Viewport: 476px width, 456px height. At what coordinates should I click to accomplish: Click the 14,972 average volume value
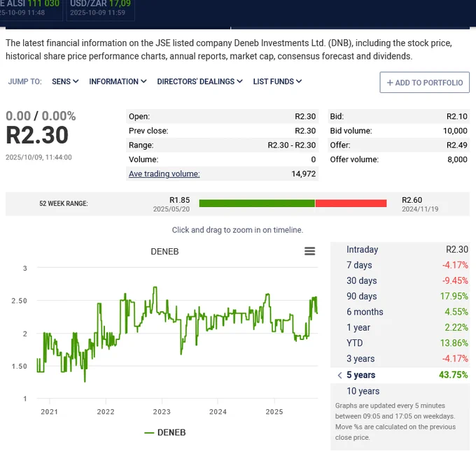(x=303, y=174)
